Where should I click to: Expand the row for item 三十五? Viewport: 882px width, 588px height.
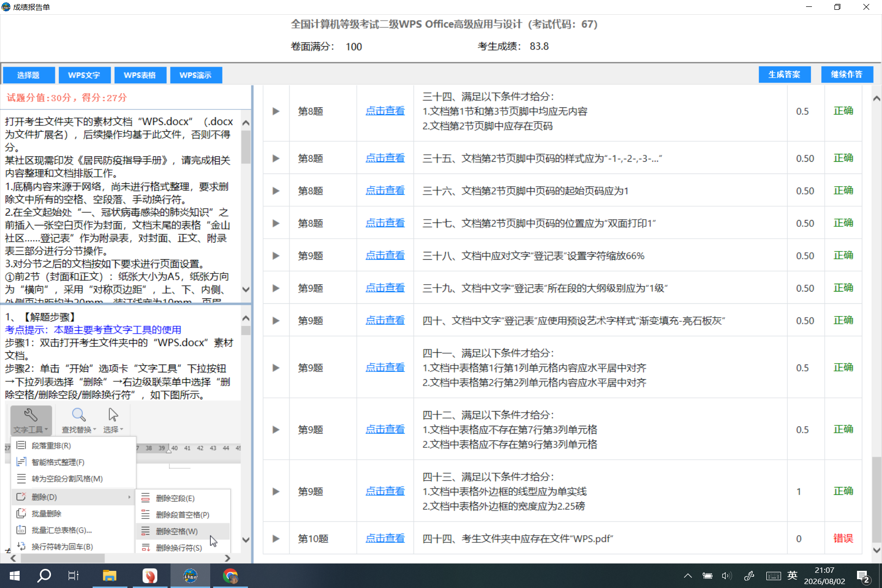(x=276, y=158)
